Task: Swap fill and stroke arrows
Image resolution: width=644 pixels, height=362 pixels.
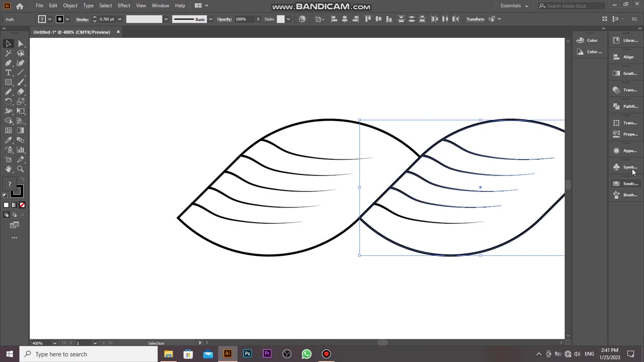Action: tap(22, 180)
